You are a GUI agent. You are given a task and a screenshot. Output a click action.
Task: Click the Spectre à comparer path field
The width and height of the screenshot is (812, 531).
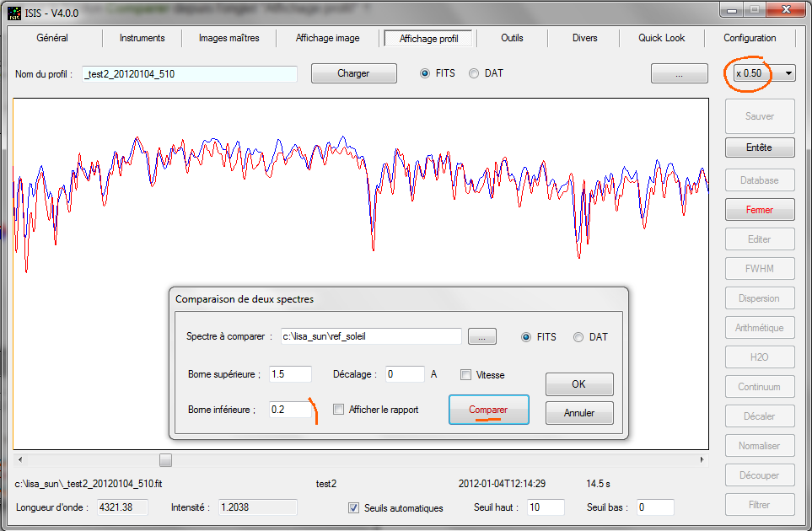pyautogui.click(x=371, y=336)
